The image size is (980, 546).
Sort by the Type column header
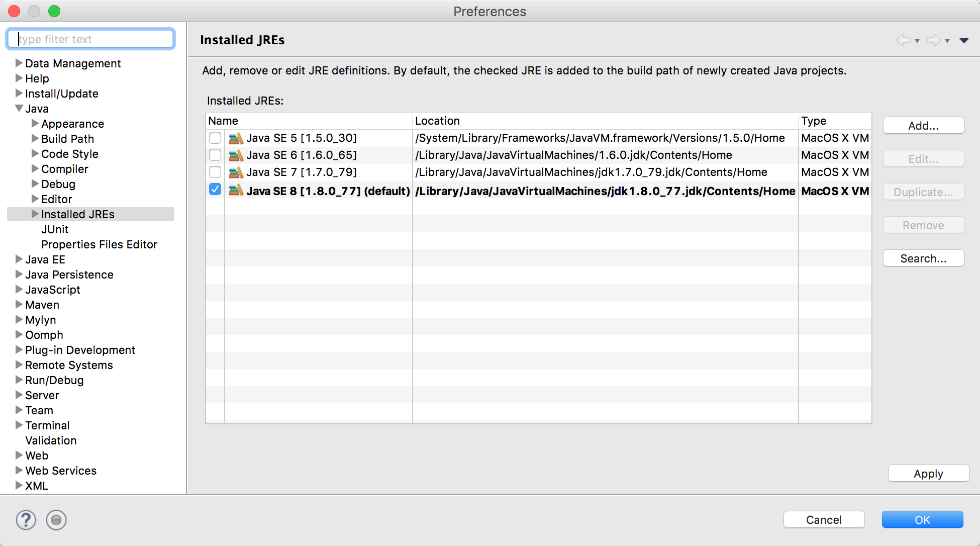pos(835,121)
